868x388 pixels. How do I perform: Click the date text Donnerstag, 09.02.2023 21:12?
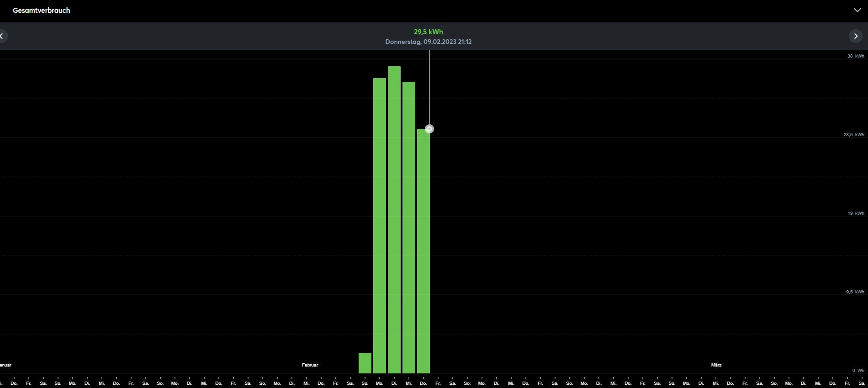click(x=428, y=42)
